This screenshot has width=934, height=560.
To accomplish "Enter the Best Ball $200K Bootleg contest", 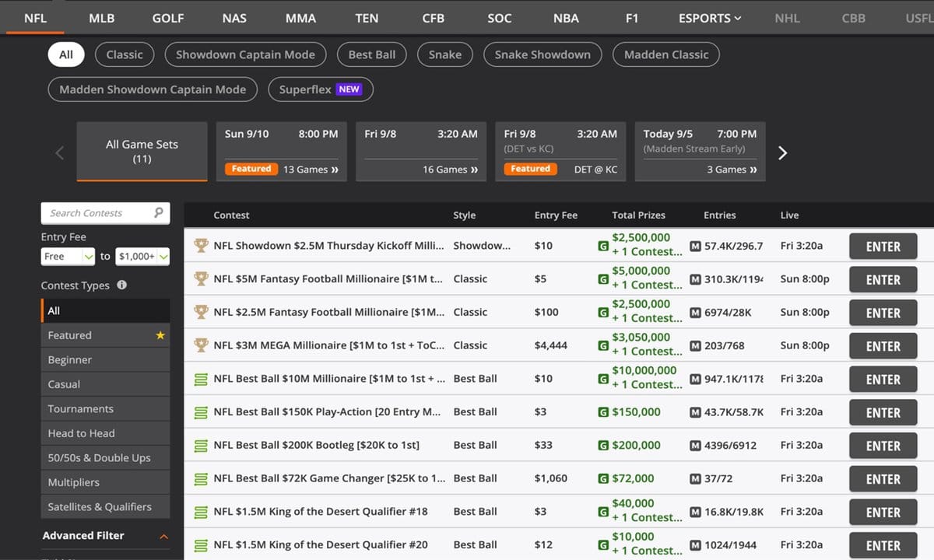I will coord(883,446).
